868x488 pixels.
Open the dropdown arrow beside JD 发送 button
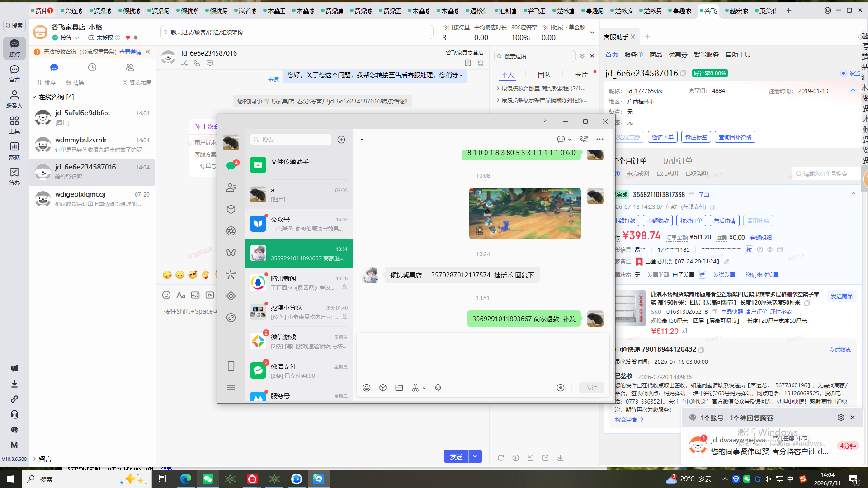pyautogui.click(x=475, y=456)
